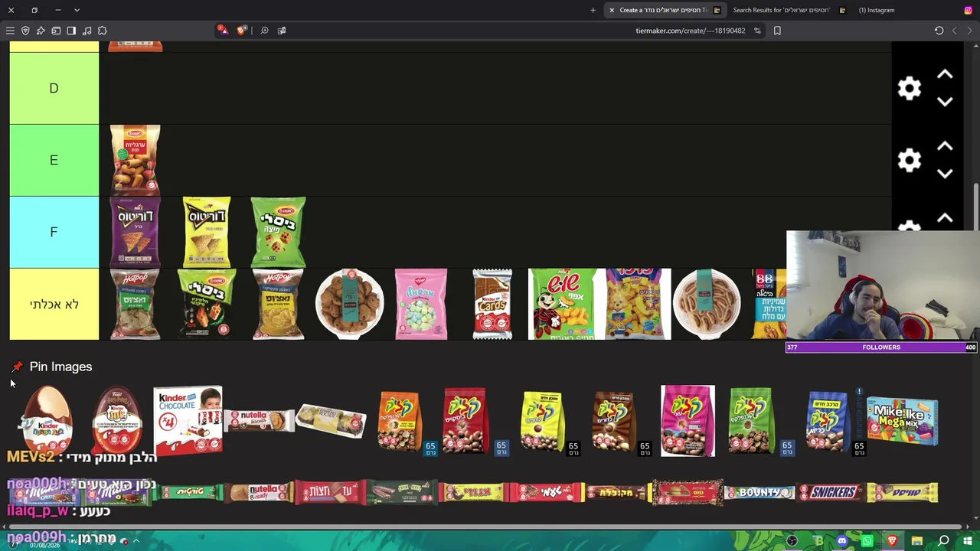Focus the tiermaker.com address bar
This screenshot has height=551, width=980.
690,31
